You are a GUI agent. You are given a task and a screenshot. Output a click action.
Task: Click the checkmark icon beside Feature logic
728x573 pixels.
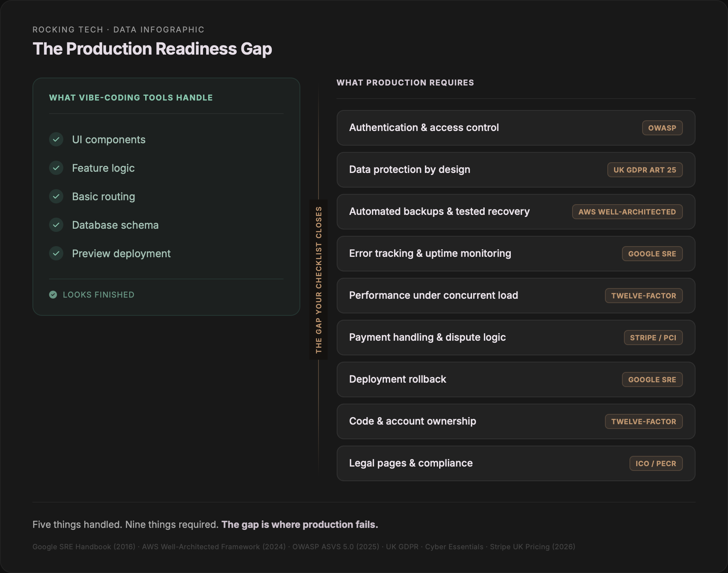pos(56,168)
